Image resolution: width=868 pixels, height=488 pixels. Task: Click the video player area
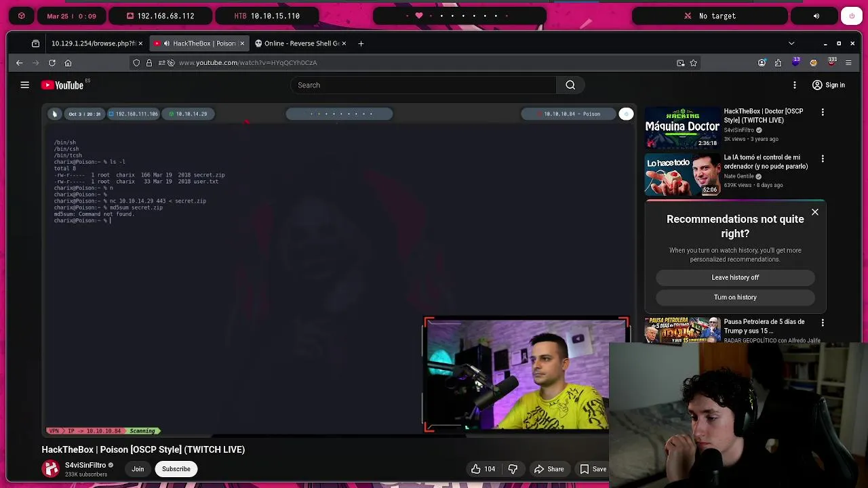tap(338, 270)
